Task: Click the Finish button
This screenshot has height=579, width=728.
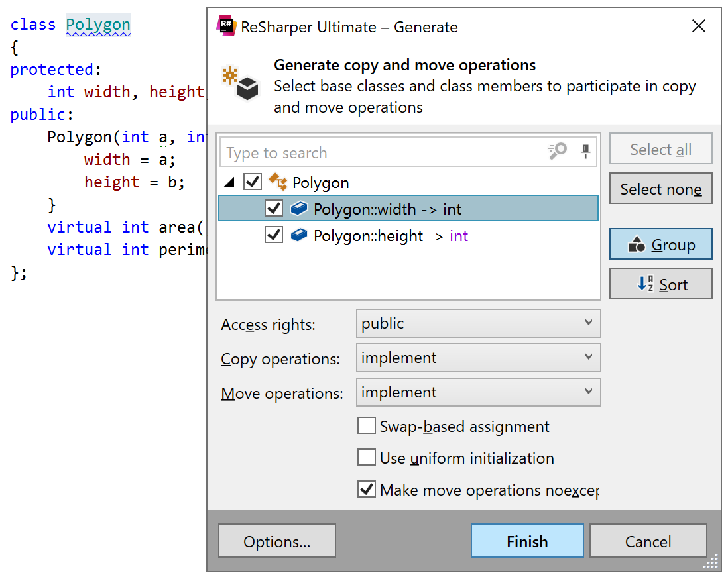Action: [x=526, y=541]
